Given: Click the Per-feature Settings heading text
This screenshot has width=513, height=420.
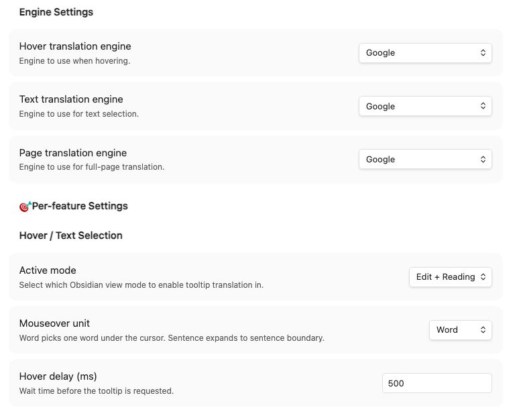Looking at the screenshot, I should 80,206.
